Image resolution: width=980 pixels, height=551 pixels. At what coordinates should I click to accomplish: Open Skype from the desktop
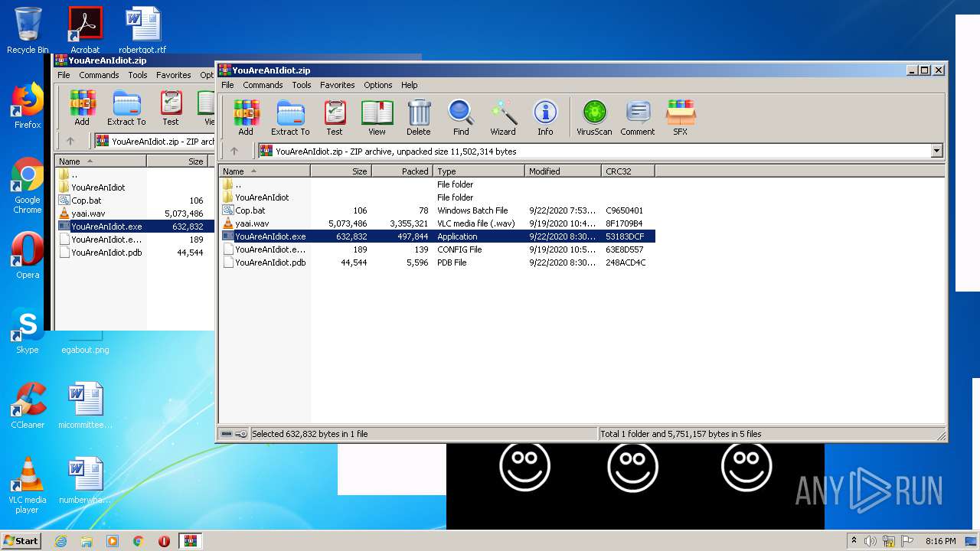pos(28,331)
